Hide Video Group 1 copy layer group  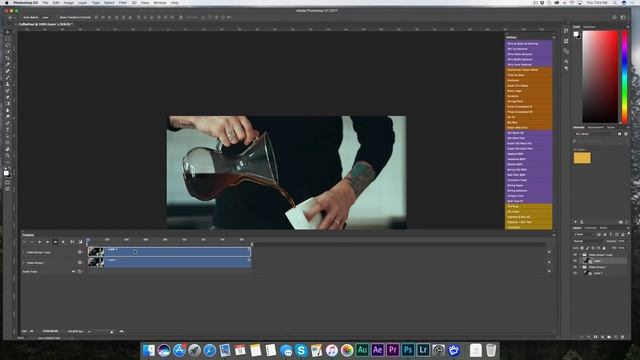(575, 255)
